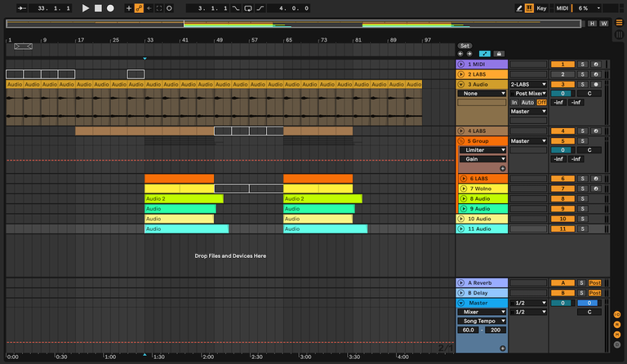Unfold the 2 LABS track
Viewport: 627px width, 364px height.
[461, 74]
